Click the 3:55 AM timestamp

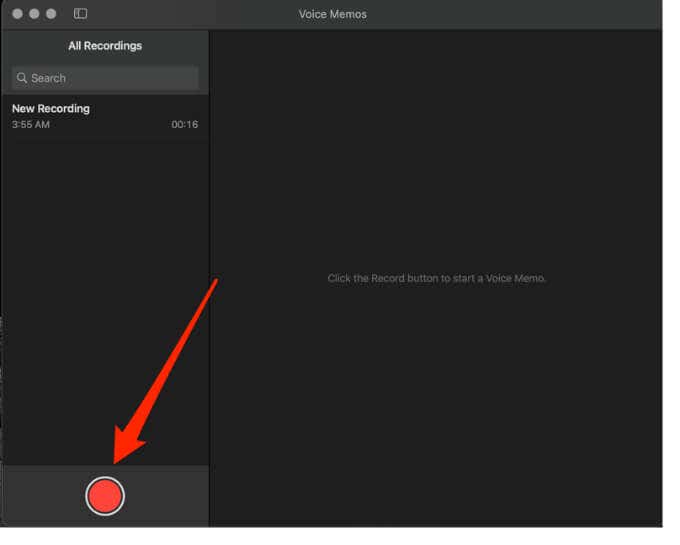31,124
